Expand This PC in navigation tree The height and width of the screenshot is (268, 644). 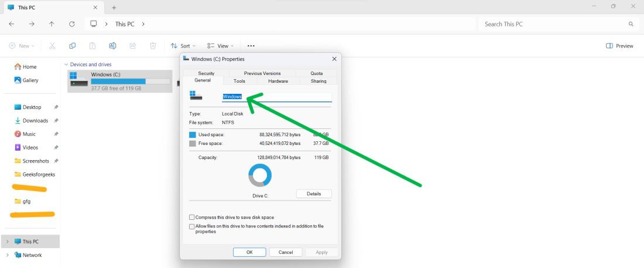coord(7,242)
